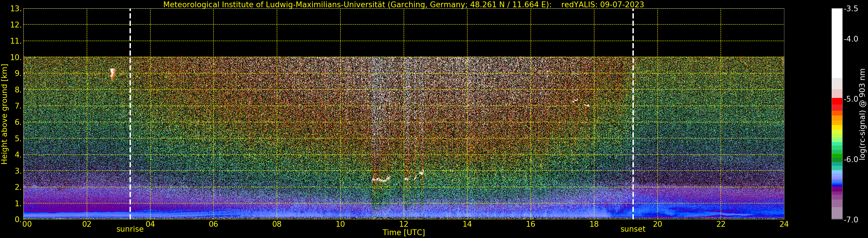Click the sunrise label below the axis
The height and width of the screenshot is (238, 868).
(130, 229)
